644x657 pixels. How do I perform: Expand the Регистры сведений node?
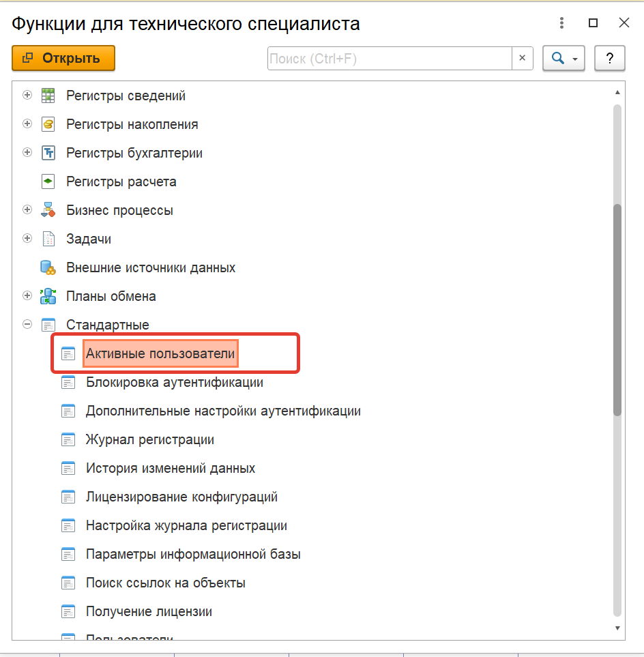(27, 95)
